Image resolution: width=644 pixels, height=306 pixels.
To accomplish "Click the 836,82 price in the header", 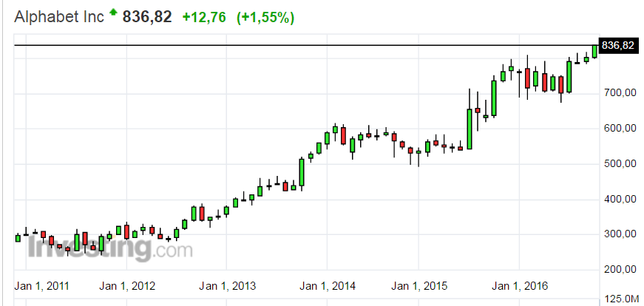I will tap(147, 17).
